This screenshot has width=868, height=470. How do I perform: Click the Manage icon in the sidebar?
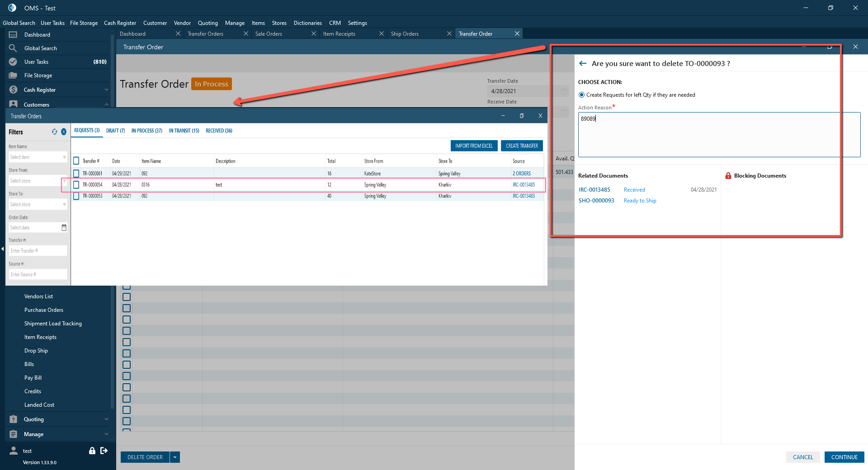[x=13, y=434]
